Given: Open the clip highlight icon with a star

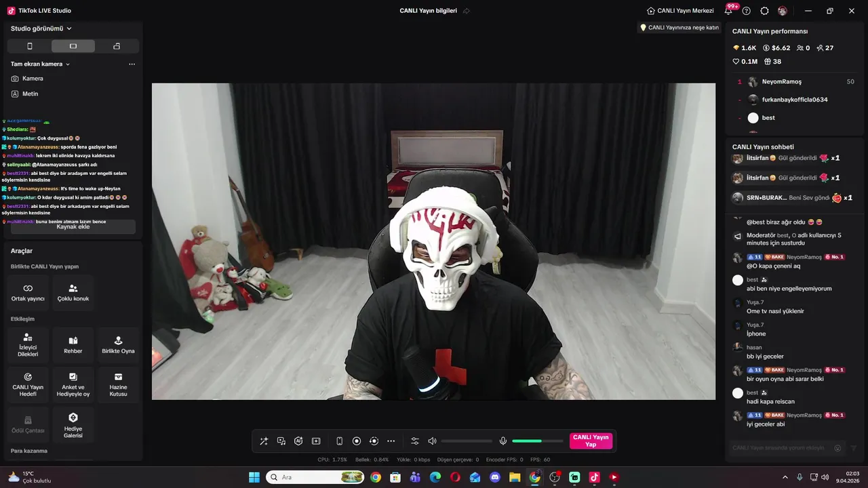Looking at the screenshot, I should [x=316, y=441].
